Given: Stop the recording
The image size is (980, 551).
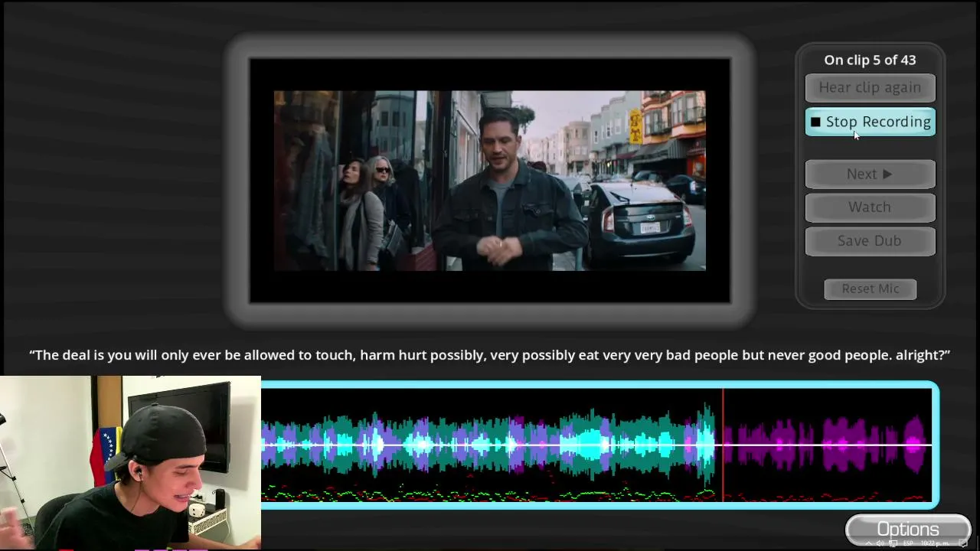Looking at the screenshot, I should (x=870, y=122).
